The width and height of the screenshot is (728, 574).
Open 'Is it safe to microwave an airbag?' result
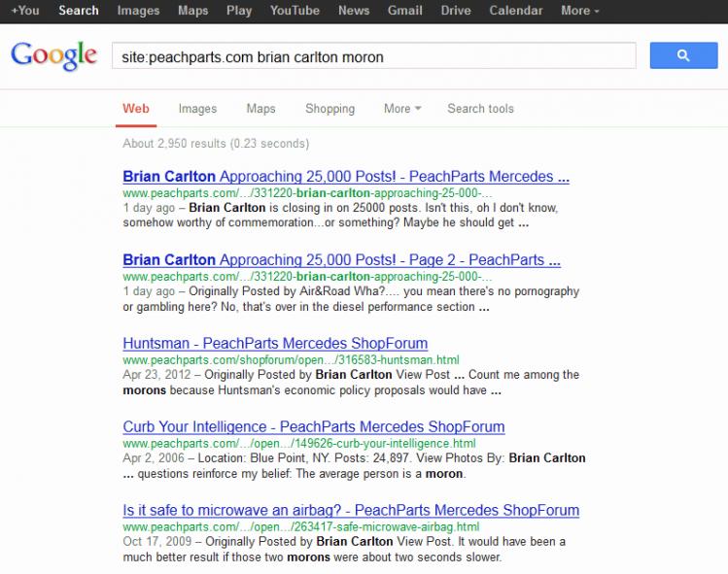coord(351,511)
